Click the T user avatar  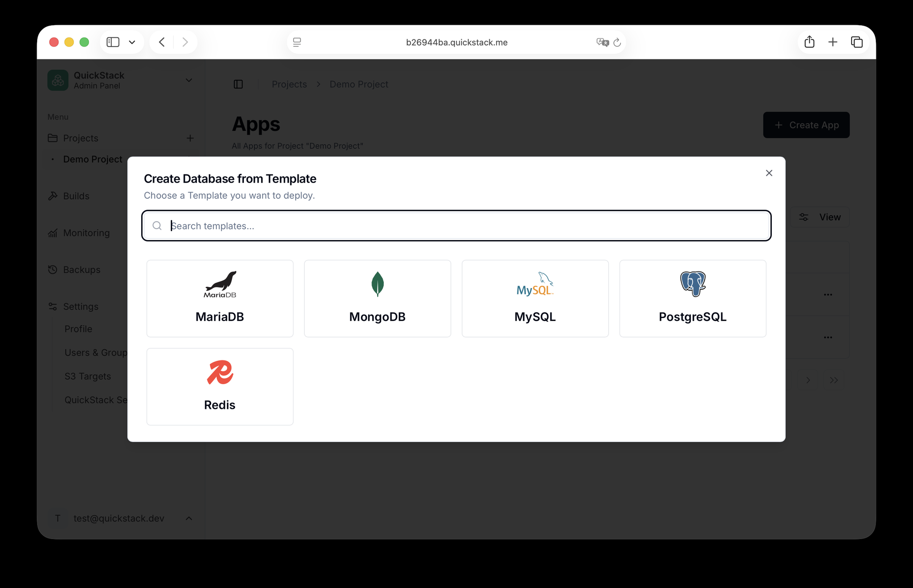coord(58,518)
